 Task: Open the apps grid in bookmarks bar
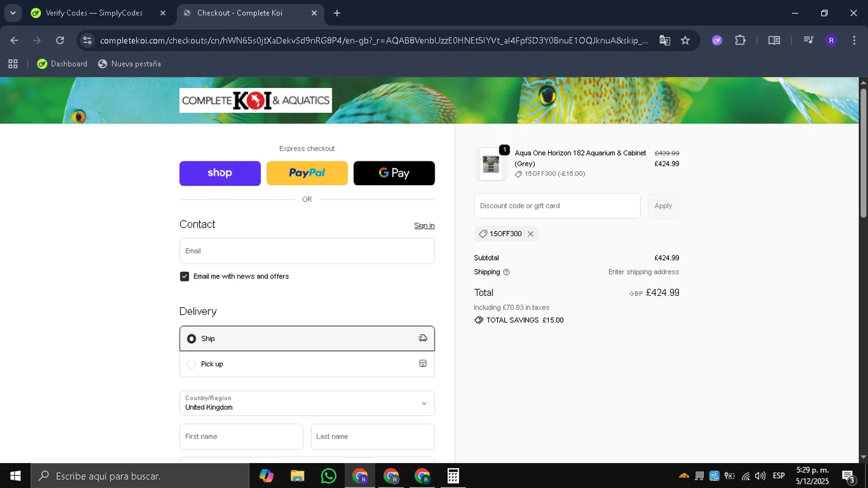pos(13,64)
